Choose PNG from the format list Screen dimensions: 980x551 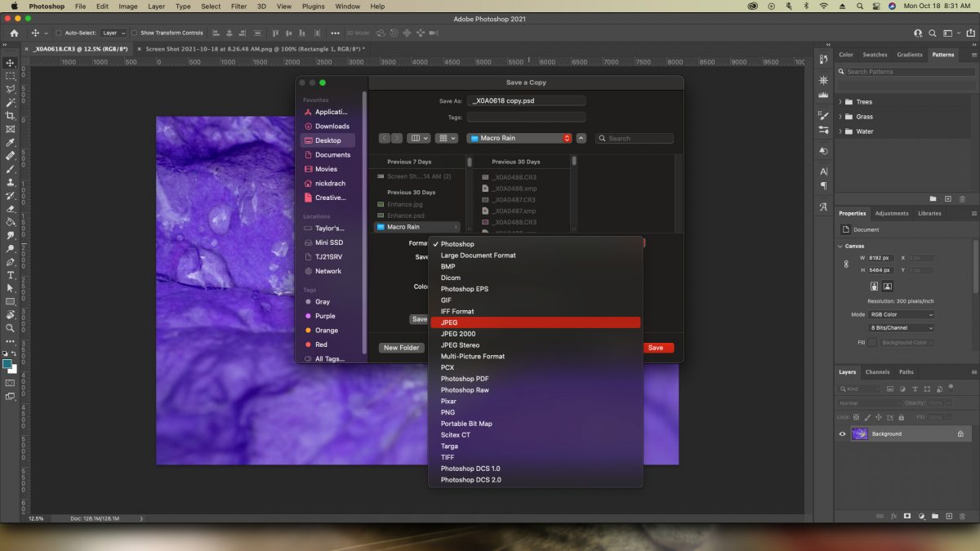[x=536, y=412]
